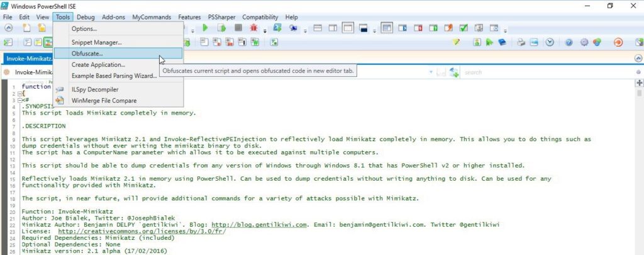The height and width of the screenshot is (255, 644).
Task: Open the Add-ons menu
Action: point(113,17)
